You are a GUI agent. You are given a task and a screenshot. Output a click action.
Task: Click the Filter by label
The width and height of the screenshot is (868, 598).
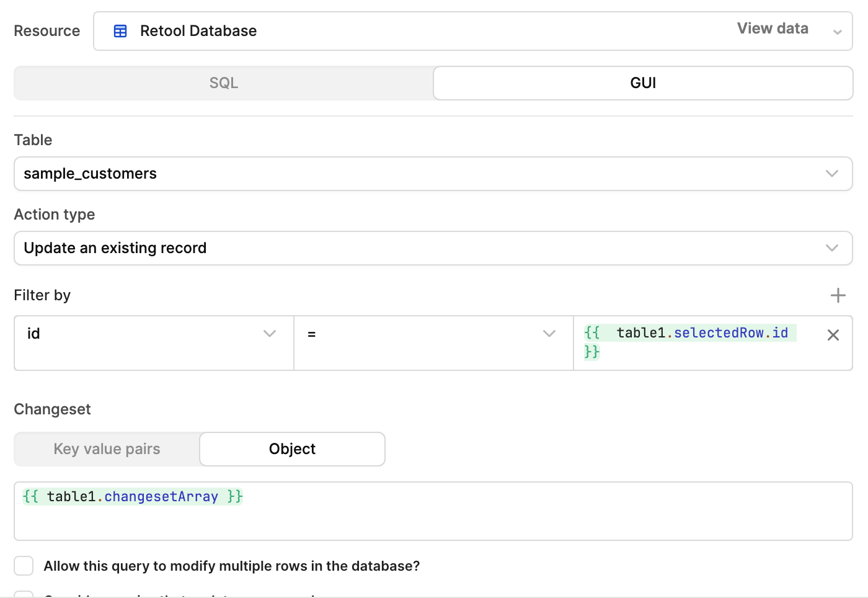[42, 295]
